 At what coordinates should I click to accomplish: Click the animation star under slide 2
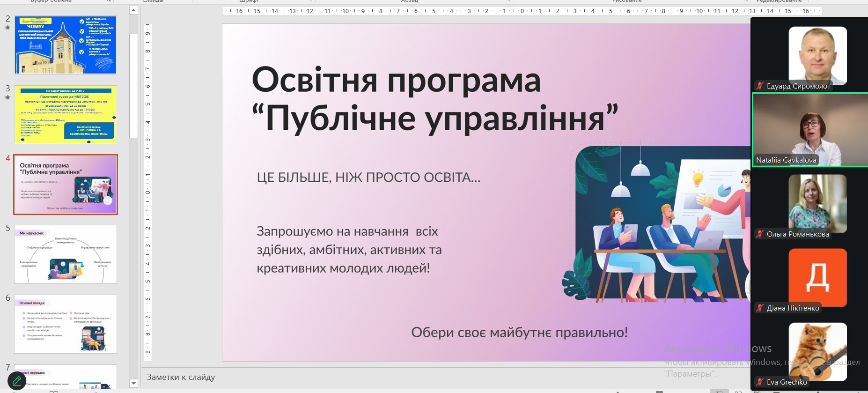[x=7, y=28]
